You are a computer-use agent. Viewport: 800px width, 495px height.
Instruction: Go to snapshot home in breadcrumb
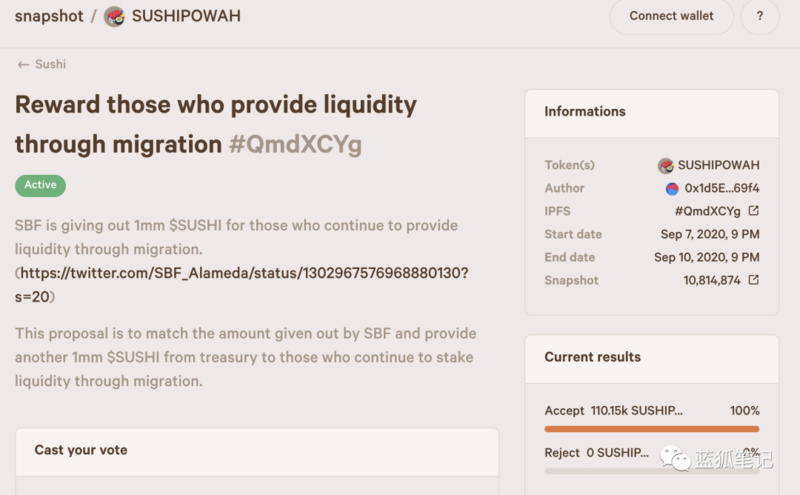coord(49,16)
